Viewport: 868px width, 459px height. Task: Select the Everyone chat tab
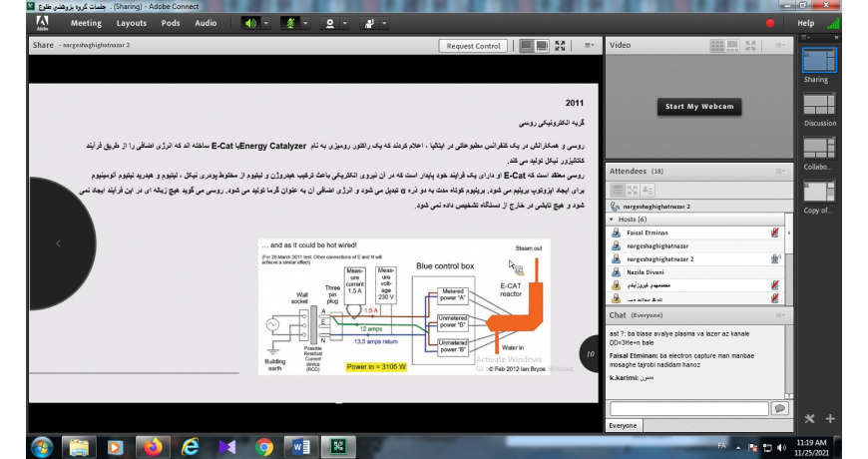pos(624,426)
